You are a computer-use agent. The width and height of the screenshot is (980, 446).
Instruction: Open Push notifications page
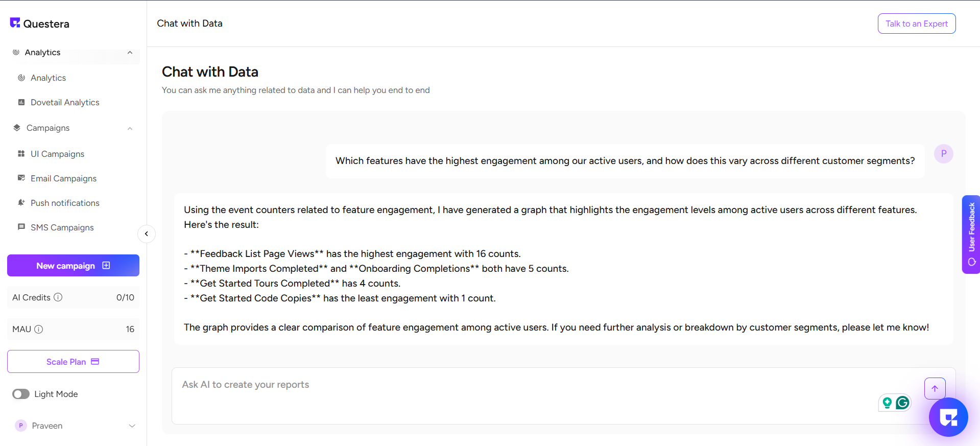pos(65,203)
